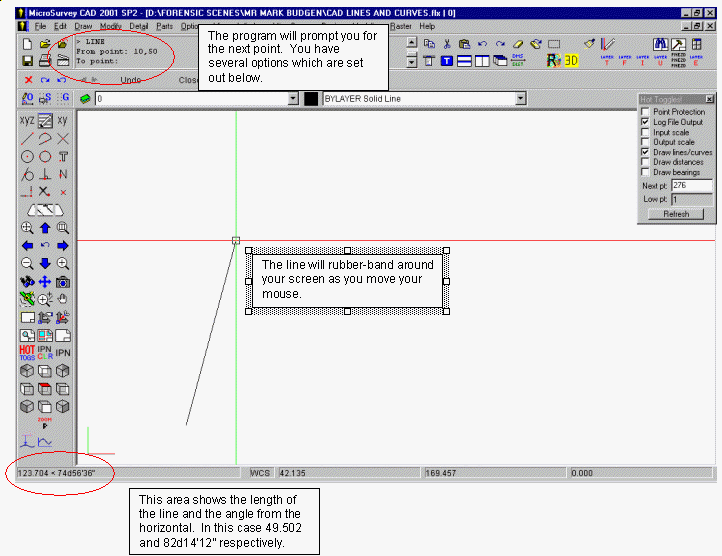Click the Refresh button

click(x=676, y=214)
